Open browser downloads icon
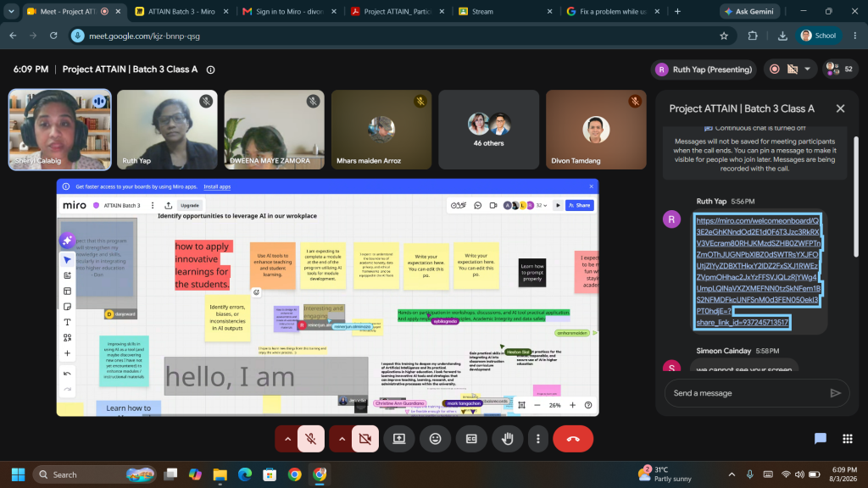 [782, 36]
